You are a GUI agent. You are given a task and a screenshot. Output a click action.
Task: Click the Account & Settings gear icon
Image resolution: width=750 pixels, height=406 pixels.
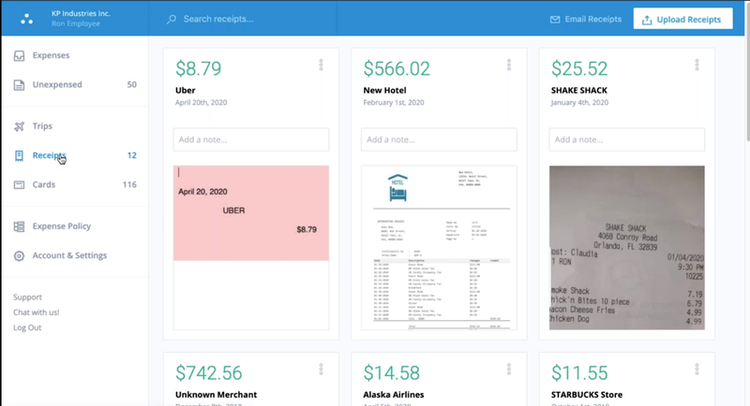click(x=19, y=256)
